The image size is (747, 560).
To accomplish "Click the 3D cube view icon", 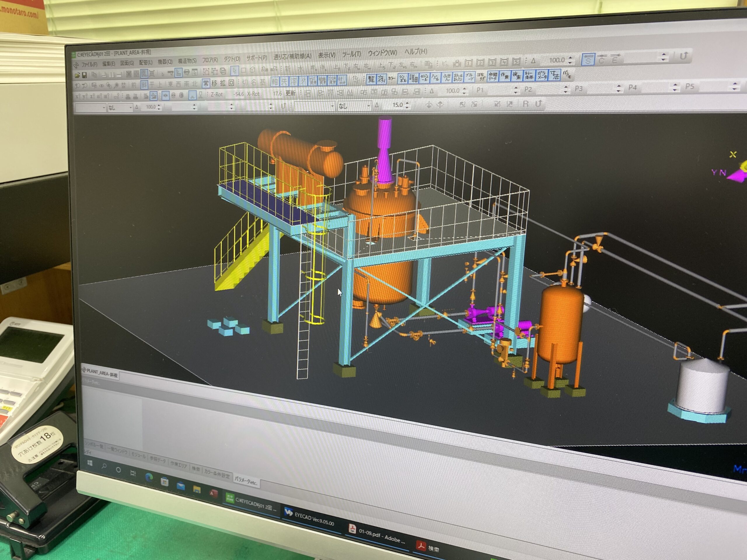I will [252, 70].
